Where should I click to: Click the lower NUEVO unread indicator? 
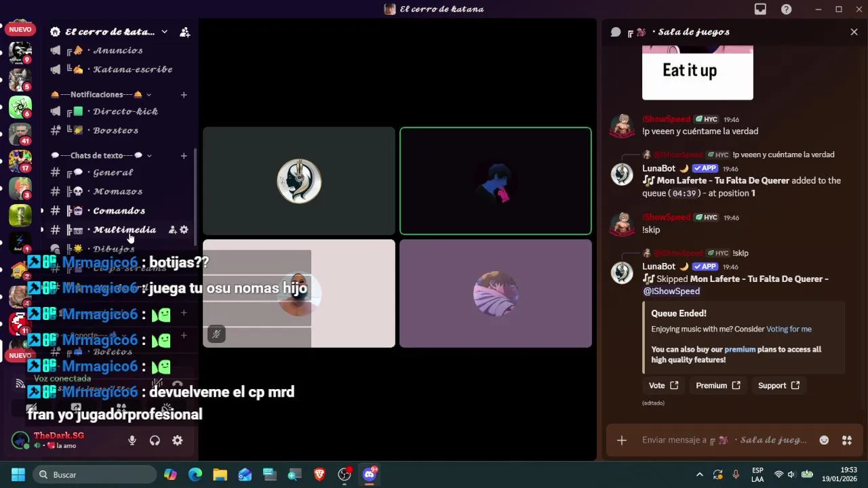(20, 355)
